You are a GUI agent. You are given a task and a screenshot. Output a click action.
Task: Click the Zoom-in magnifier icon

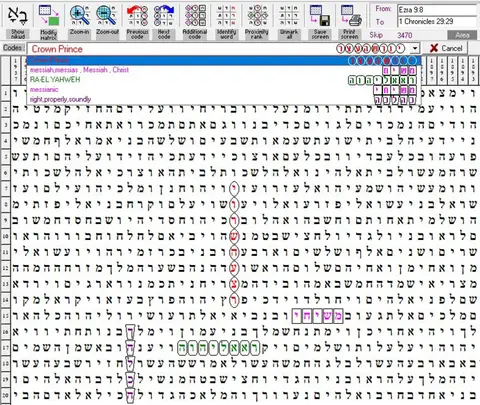point(79,16)
